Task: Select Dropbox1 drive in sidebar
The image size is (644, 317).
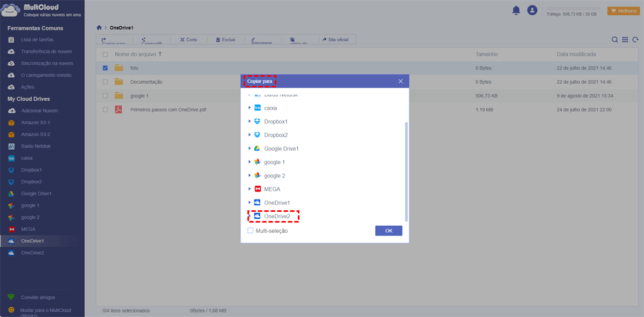Action: tap(32, 170)
